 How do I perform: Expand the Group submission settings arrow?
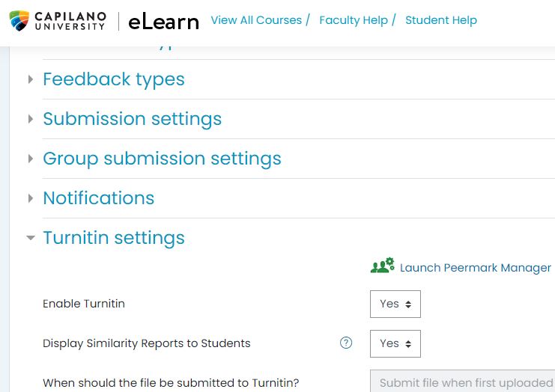[31, 159]
